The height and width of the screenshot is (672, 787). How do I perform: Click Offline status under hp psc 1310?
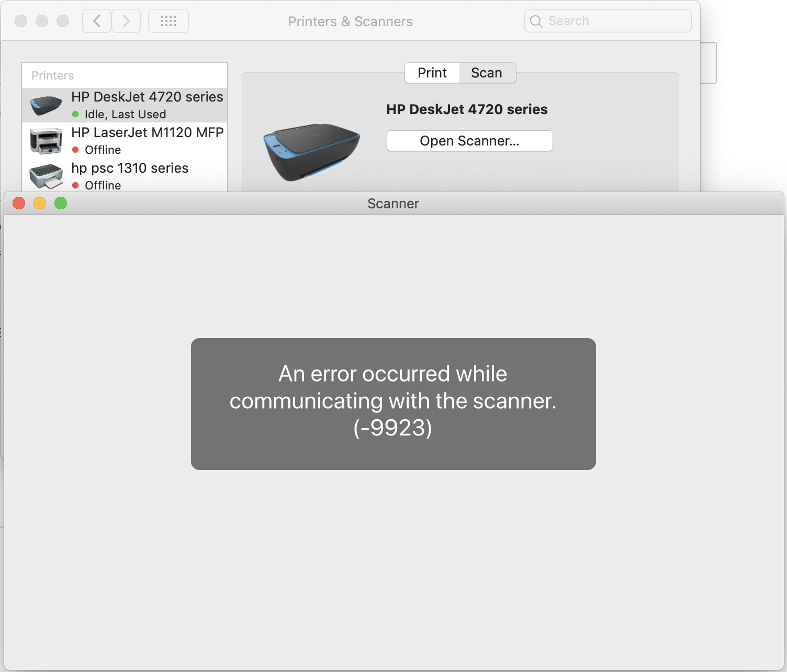click(x=103, y=185)
